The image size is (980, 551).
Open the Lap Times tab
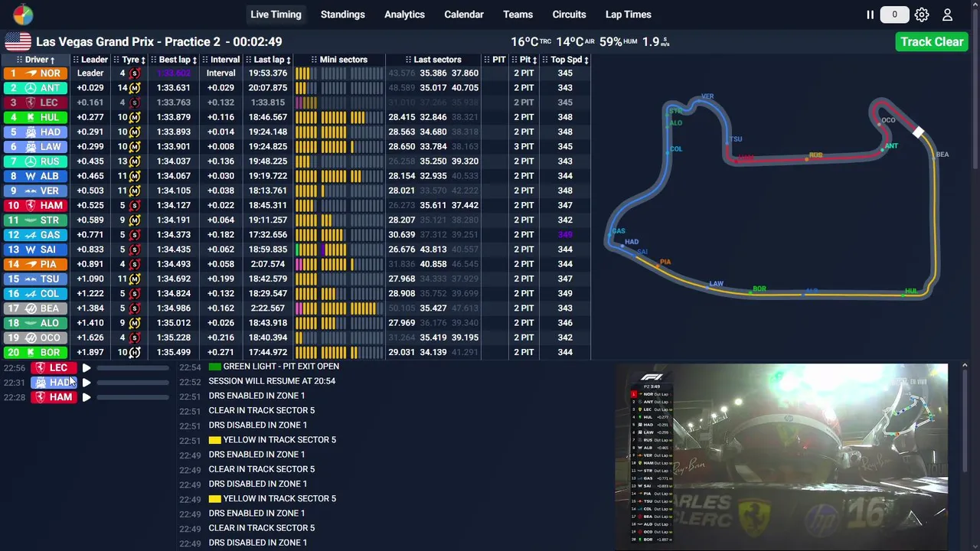pos(628,15)
